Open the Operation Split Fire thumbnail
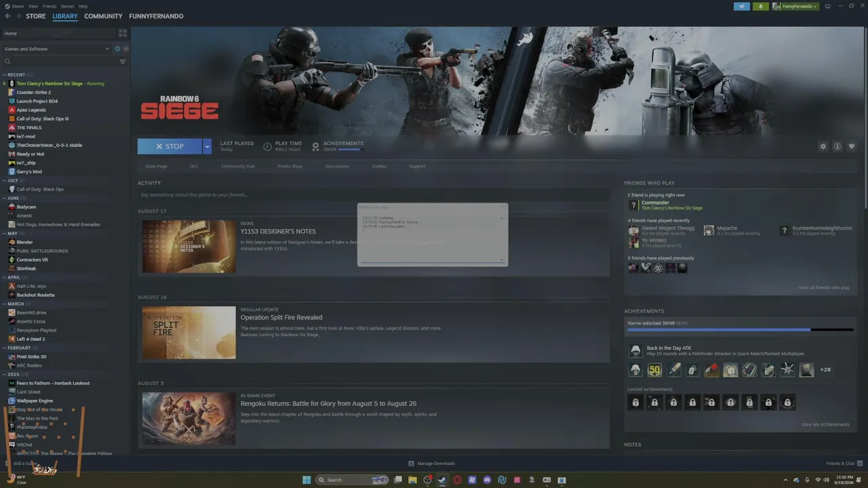Viewport: 868px width, 488px height. [189, 333]
